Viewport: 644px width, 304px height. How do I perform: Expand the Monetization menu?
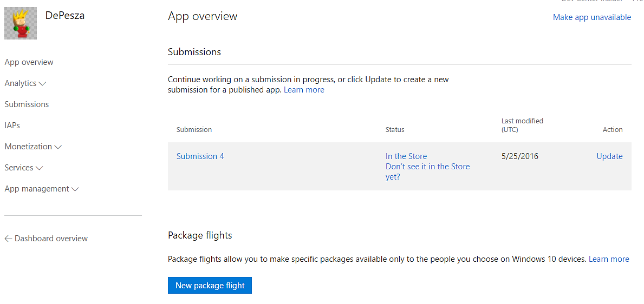coord(33,147)
